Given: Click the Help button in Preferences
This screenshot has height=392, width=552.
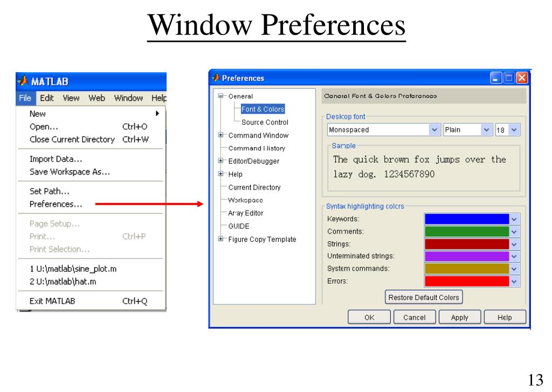Looking at the screenshot, I should (505, 318).
